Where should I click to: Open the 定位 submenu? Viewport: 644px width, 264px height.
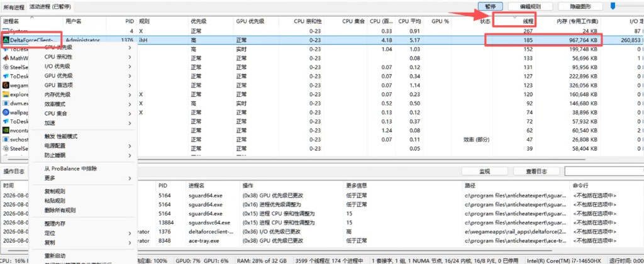coord(82,233)
